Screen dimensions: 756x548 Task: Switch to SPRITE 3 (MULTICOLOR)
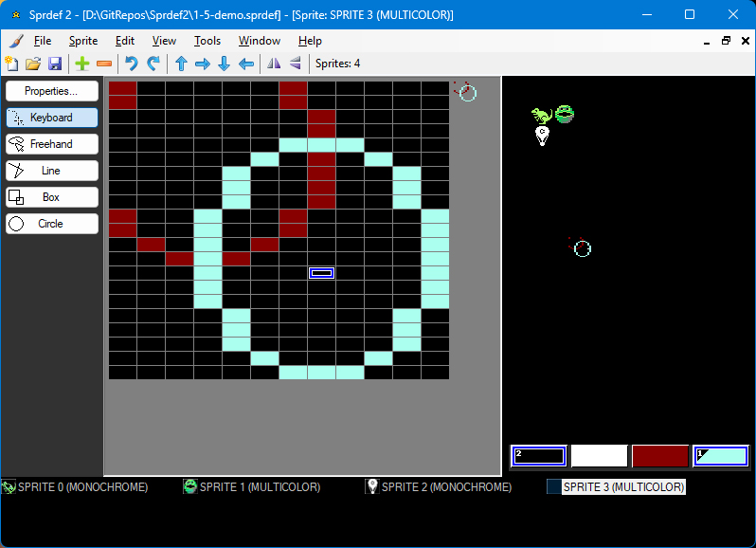pyautogui.click(x=616, y=487)
